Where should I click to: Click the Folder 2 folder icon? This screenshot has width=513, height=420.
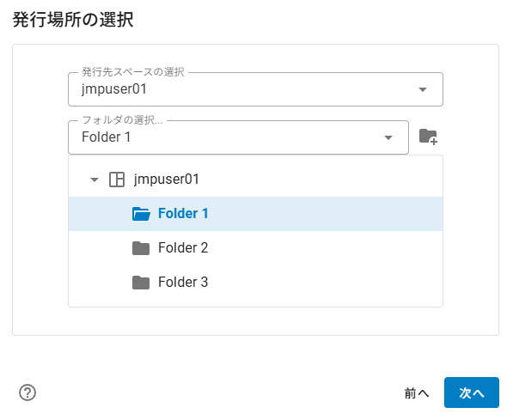click(x=141, y=248)
